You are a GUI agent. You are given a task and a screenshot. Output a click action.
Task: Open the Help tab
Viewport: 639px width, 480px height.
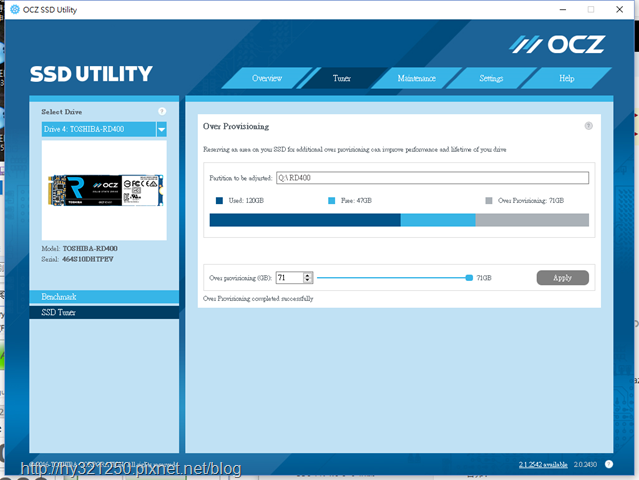[x=566, y=78]
